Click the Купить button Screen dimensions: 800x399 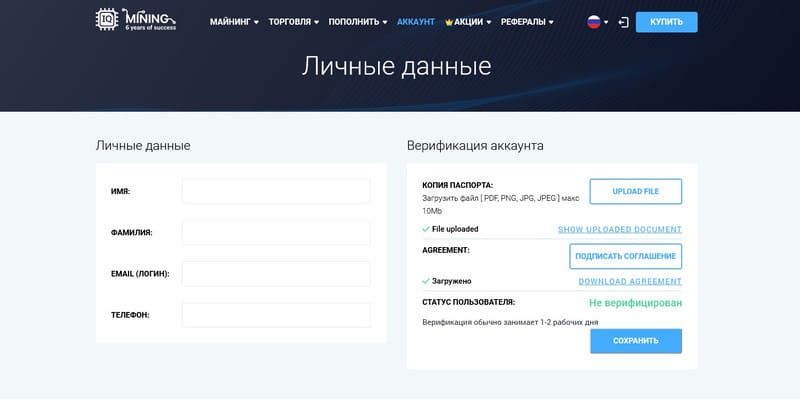click(666, 22)
